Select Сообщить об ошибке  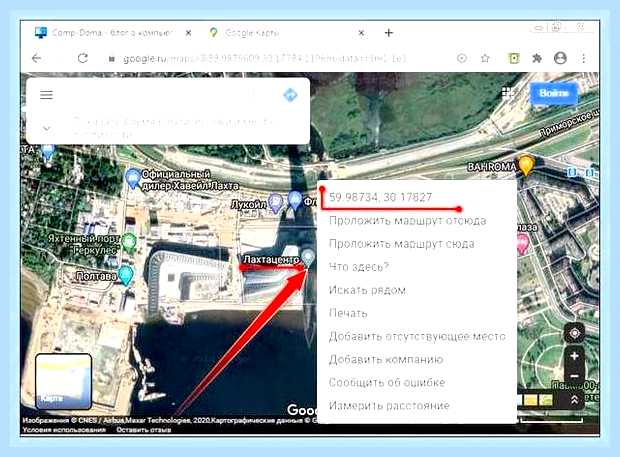[387, 382]
